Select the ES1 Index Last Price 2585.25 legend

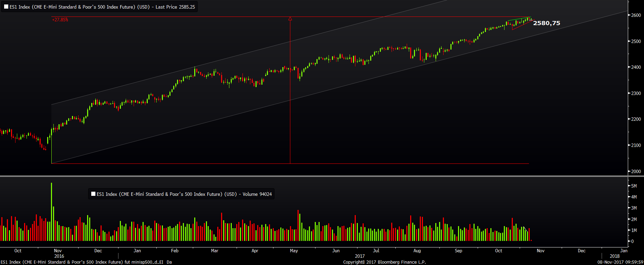coord(100,7)
